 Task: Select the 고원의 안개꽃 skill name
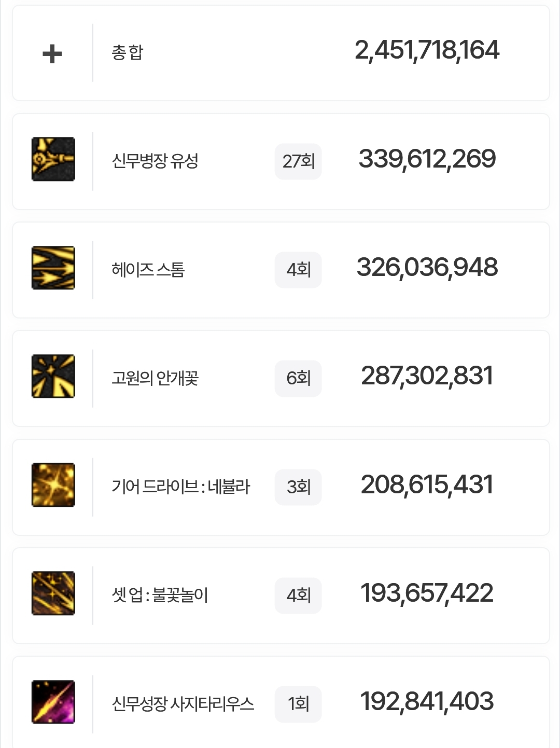(155, 378)
